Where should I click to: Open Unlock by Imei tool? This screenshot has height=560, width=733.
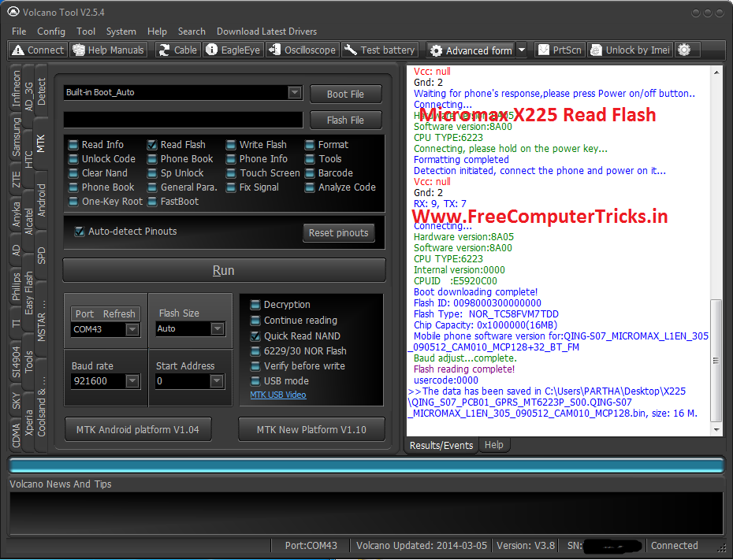pos(631,50)
